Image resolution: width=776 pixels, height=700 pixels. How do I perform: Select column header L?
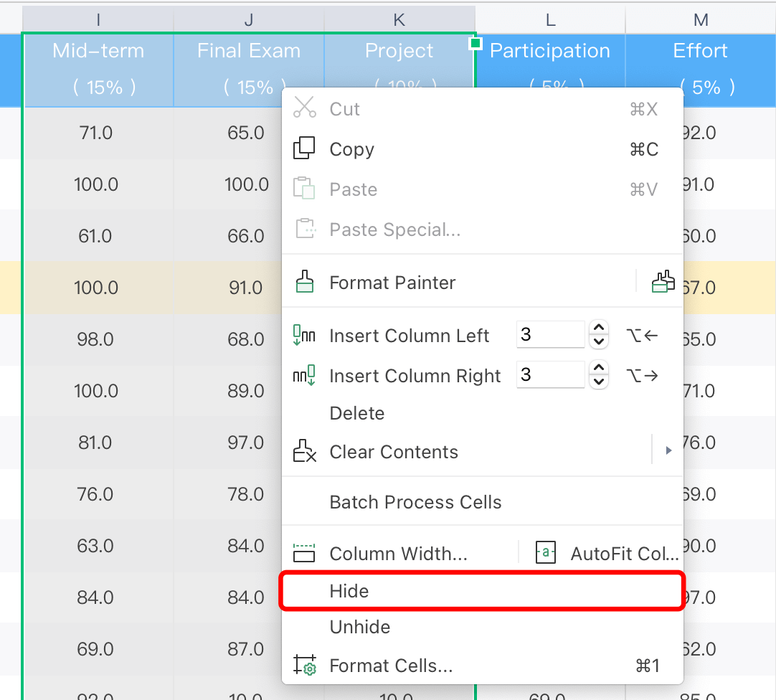(x=549, y=19)
